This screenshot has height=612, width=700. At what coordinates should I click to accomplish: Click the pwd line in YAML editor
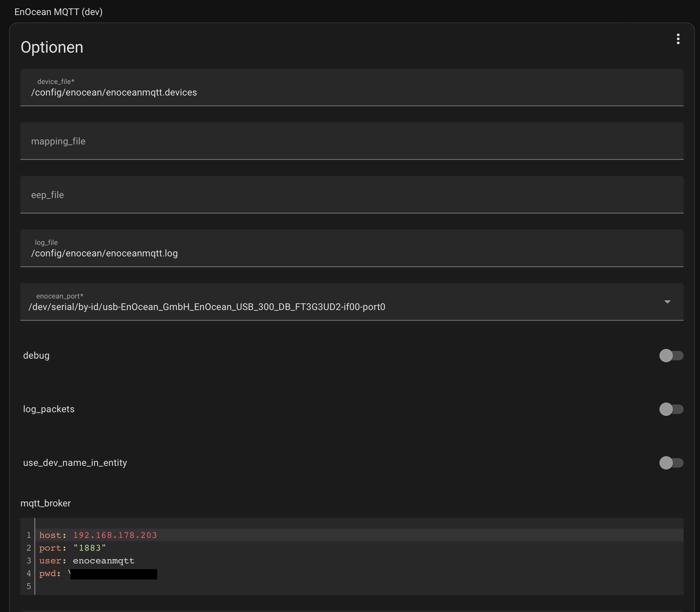point(359,573)
